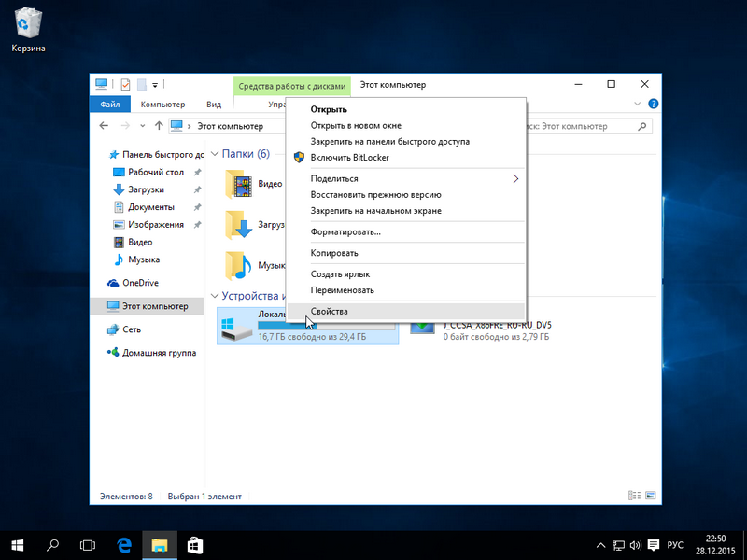Screen dimensions: 747x560
Task: Open OneDrive in the navigation pane
Action: pos(140,283)
